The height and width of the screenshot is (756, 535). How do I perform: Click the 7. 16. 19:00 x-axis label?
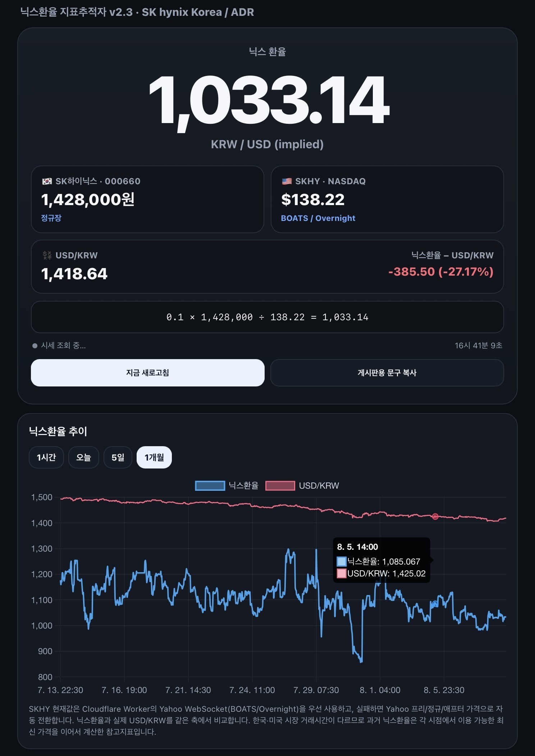click(x=124, y=690)
